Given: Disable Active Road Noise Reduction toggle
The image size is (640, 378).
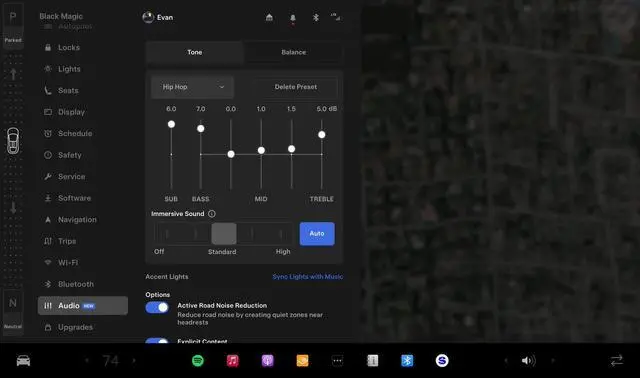Looking at the screenshot, I should [157, 307].
